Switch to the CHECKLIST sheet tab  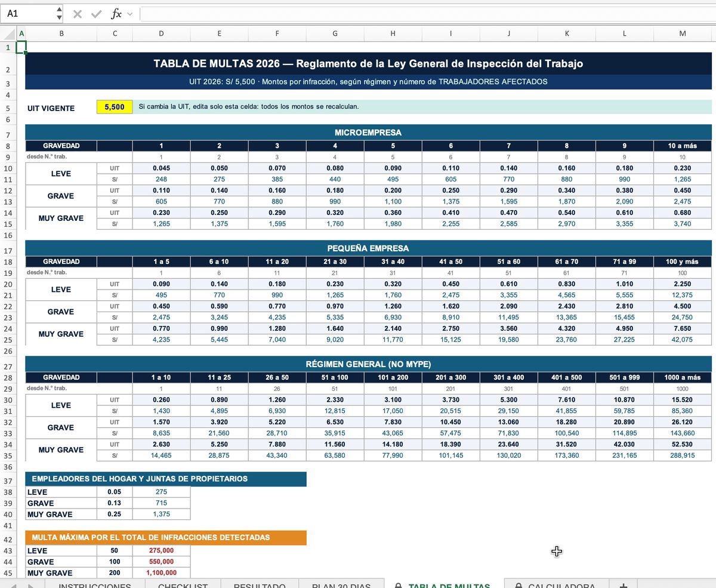tap(183, 586)
